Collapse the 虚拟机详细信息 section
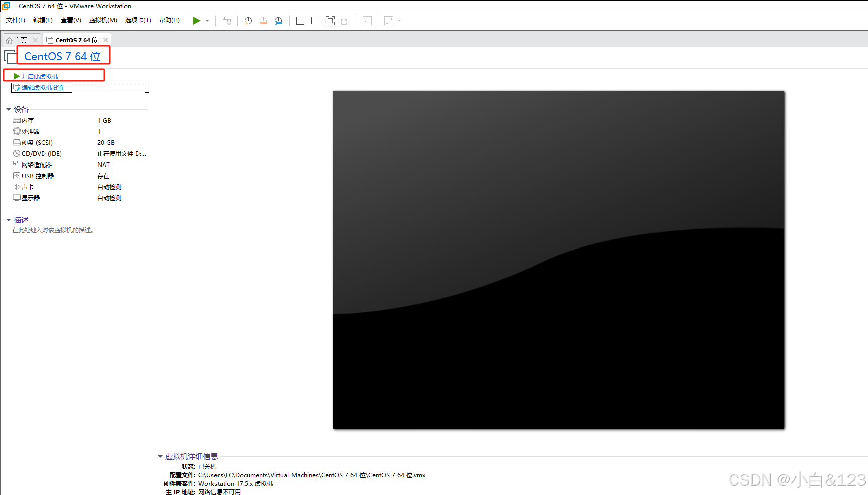Screen dimensions: 868x495 pos(160,456)
